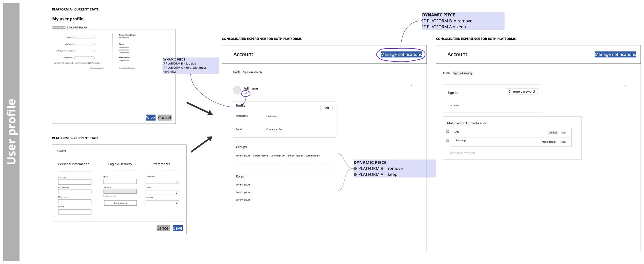The image size is (644, 264).
Task: Click the Mobile phone input in Platform B
Action: pyautogui.click(x=75, y=202)
